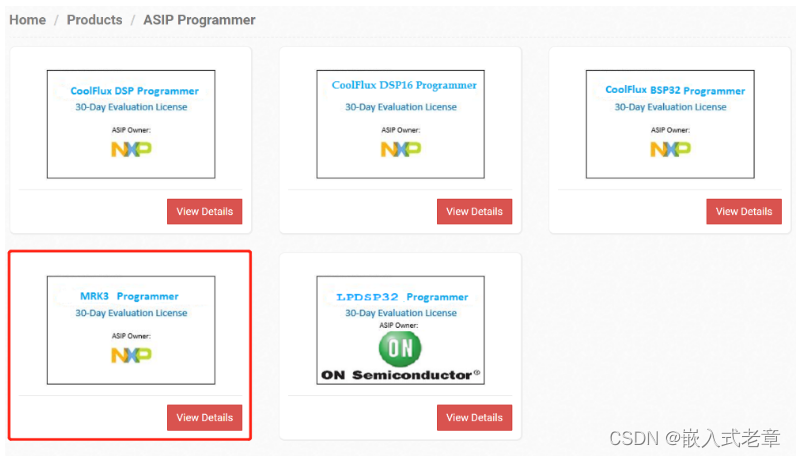
Task: Click the ASIP Programmer breadcrumb
Action: (199, 20)
